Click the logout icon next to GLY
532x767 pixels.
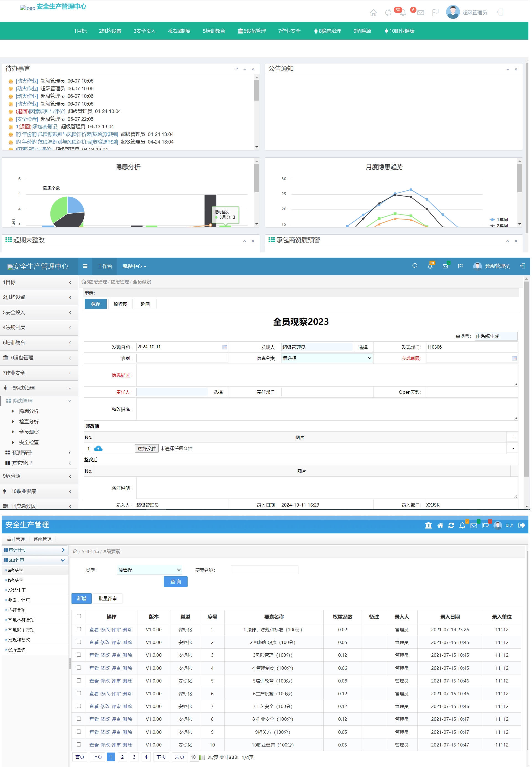pos(522,525)
